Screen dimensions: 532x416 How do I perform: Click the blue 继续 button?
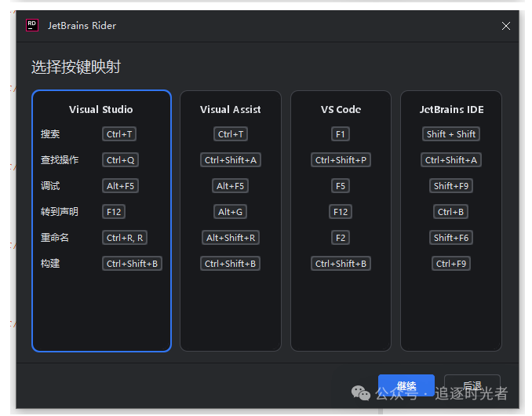pyautogui.click(x=406, y=385)
